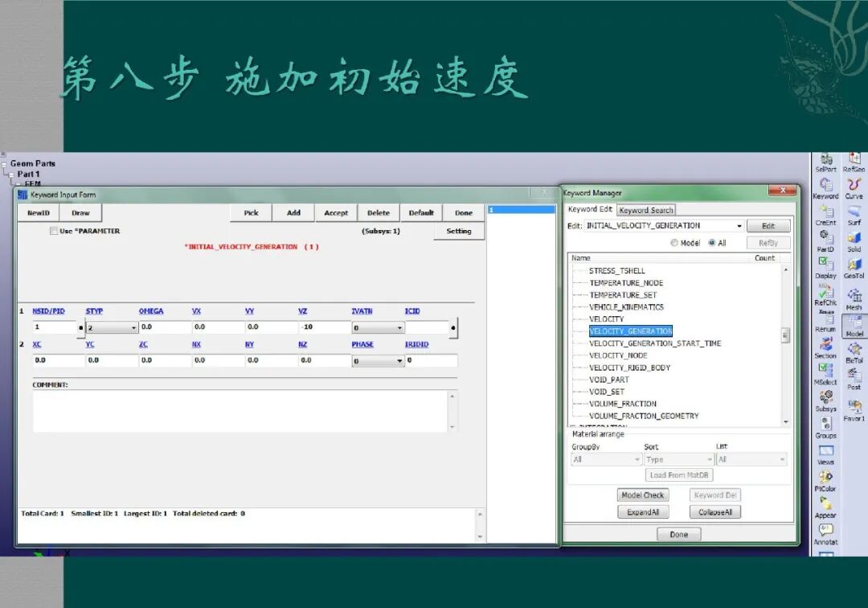Click the Add button
This screenshot has height=608, width=868.
tap(293, 212)
